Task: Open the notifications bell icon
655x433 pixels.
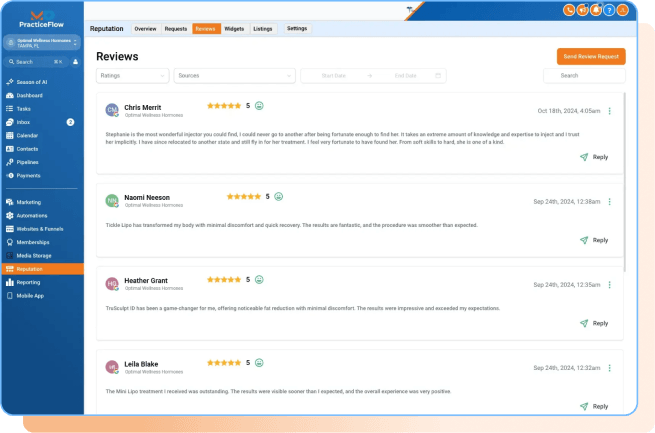Action: pos(595,10)
